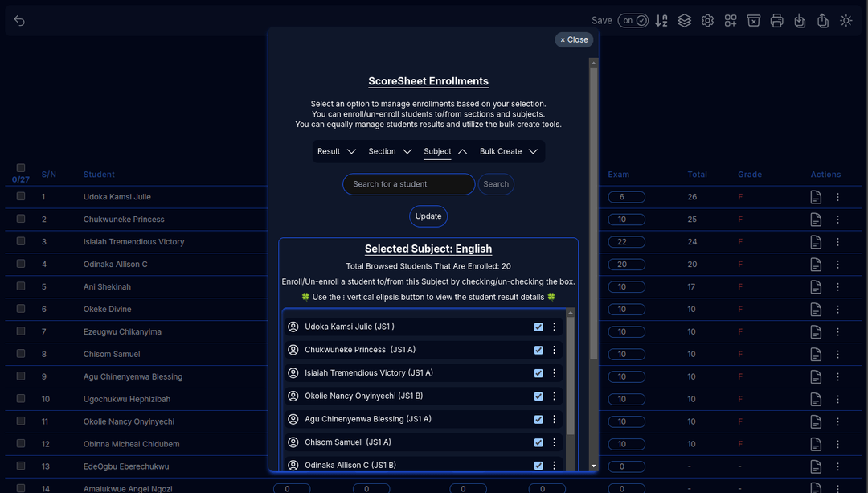Toggle the Save switch off
868x493 pixels.
point(633,20)
